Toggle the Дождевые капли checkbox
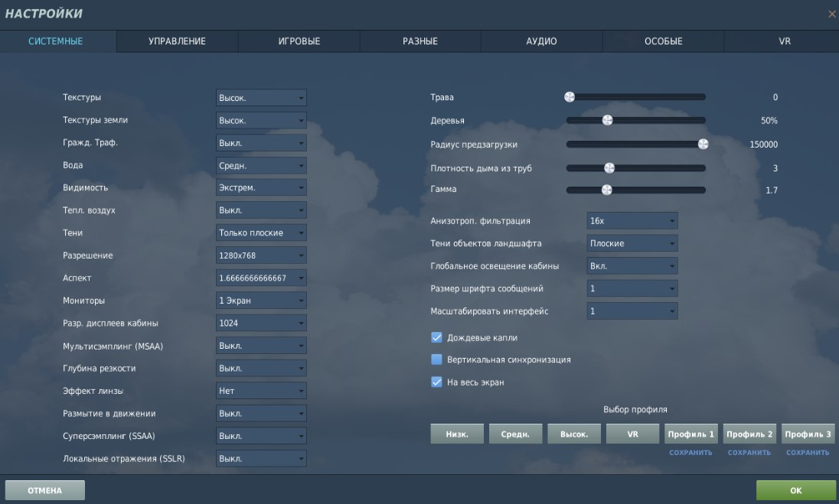 pyautogui.click(x=437, y=337)
